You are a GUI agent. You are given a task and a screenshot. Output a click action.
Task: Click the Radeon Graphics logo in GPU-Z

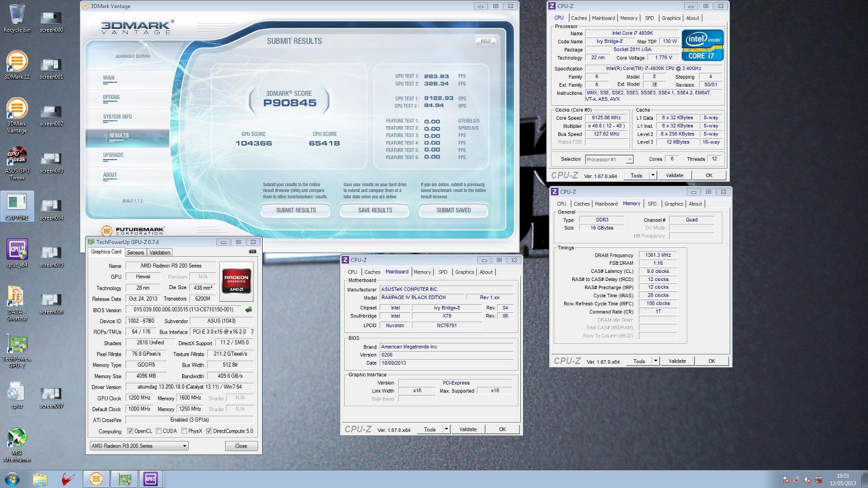point(237,280)
